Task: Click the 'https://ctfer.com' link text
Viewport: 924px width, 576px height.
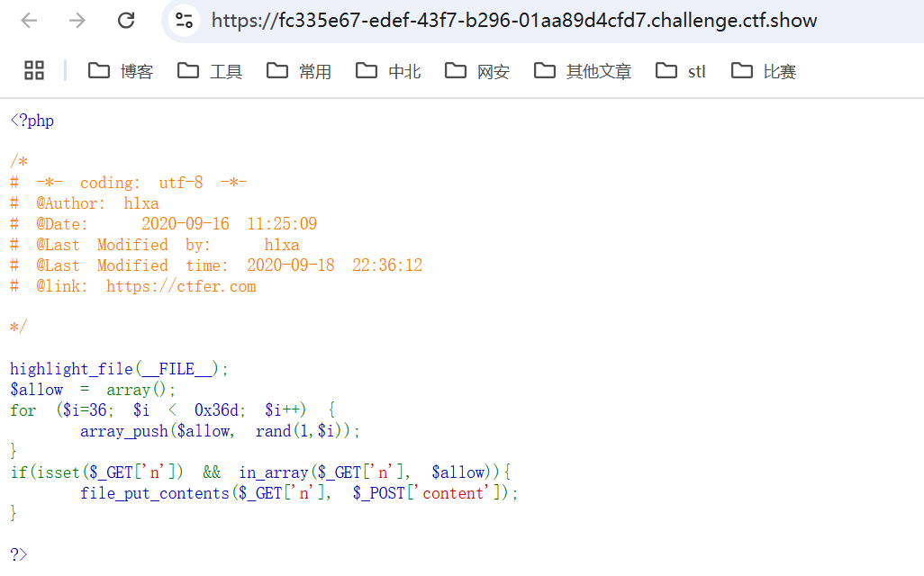Action: [x=181, y=287]
